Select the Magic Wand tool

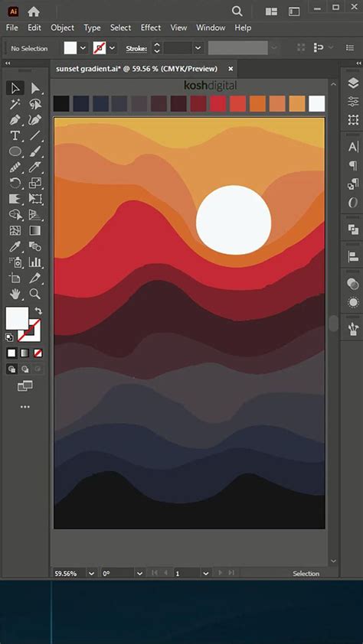point(15,104)
